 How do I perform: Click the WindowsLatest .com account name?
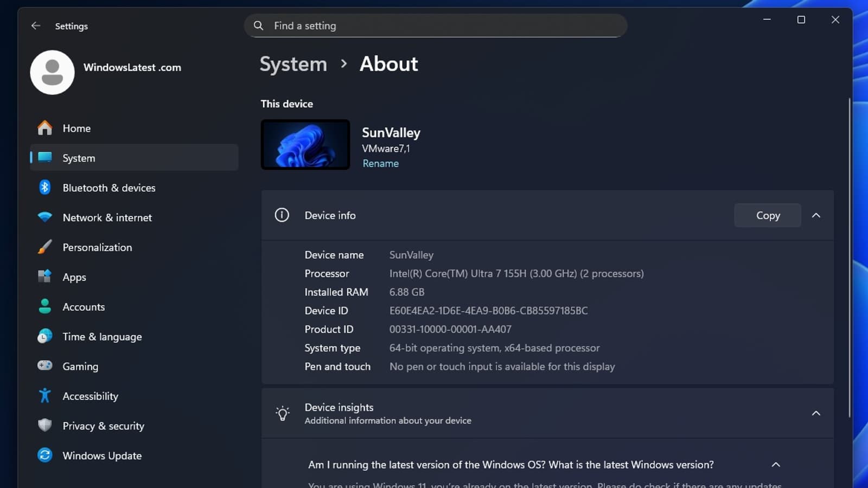pos(132,67)
